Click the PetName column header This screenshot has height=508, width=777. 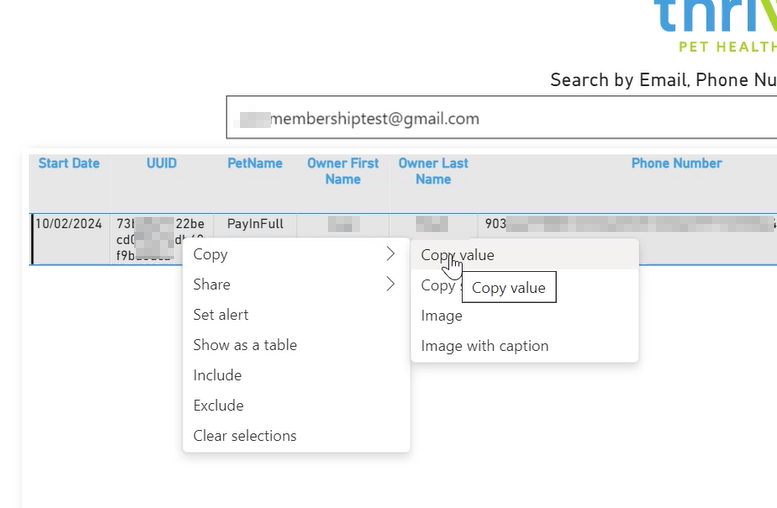pyautogui.click(x=255, y=163)
